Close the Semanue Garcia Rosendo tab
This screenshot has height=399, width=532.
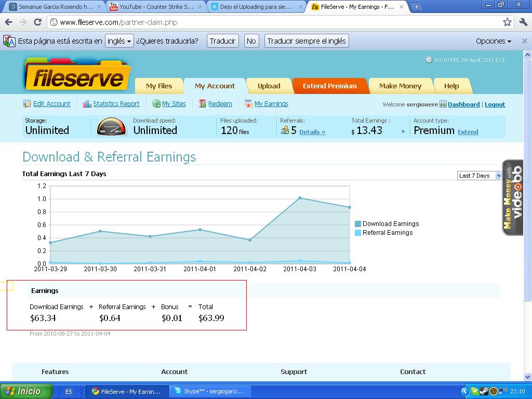click(x=99, y=7)
